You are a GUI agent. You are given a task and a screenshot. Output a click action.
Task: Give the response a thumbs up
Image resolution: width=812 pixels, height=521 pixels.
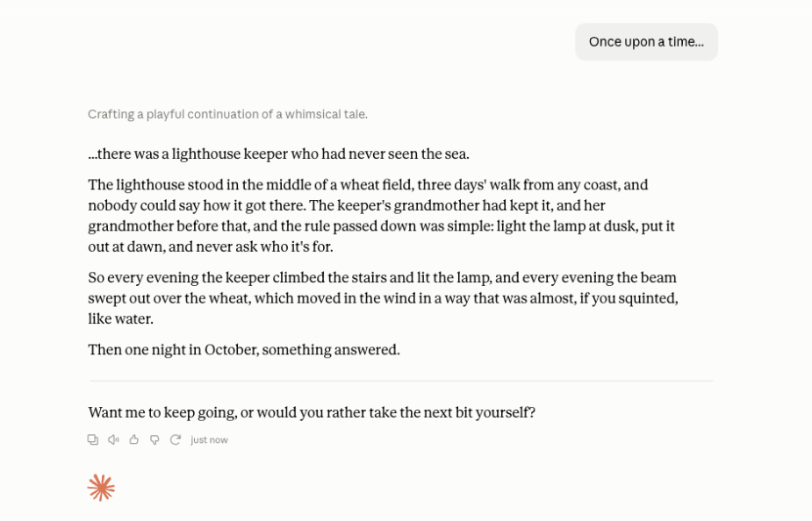tap(134, 439)
